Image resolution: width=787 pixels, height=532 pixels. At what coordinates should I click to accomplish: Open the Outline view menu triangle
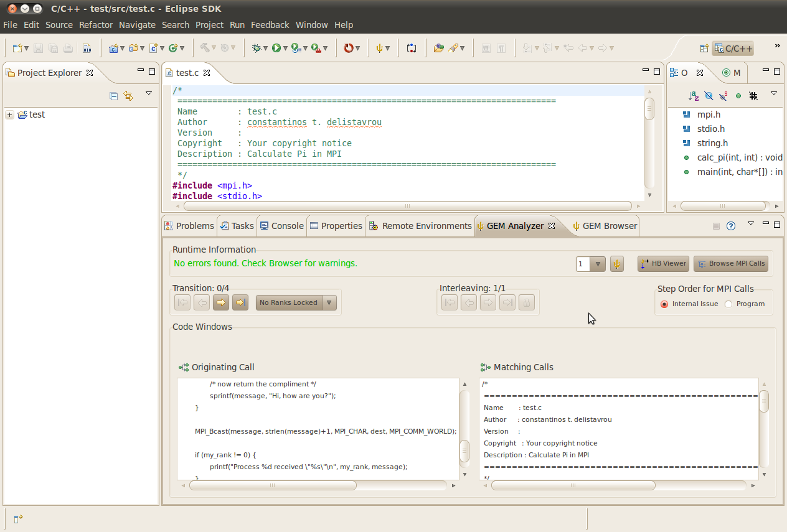774,93
